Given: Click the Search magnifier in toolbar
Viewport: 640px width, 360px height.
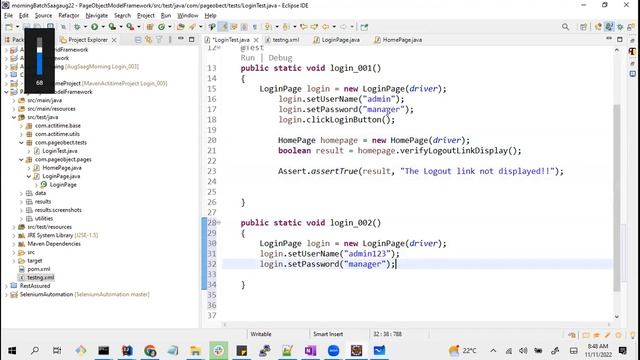Looking at the screenshot, I should (565, 27).
